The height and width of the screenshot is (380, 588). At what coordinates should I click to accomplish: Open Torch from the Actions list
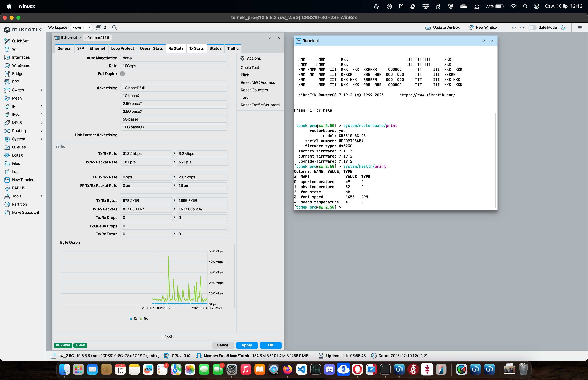pos(246,97)
